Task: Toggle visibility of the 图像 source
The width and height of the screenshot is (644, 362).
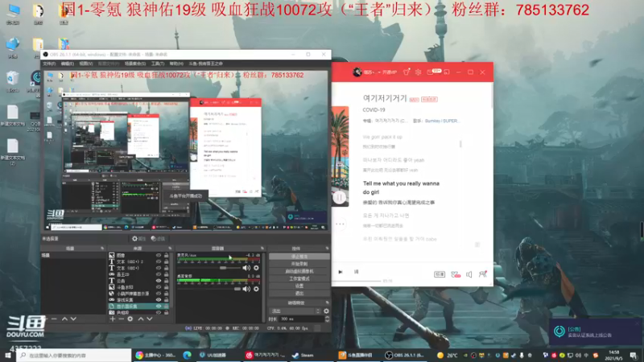Action: tap(159, 255)
